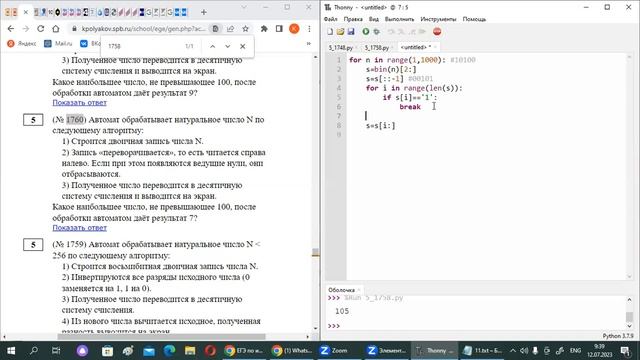Screen dimensions: 640x360
Task: Open the Помощь menu in Thonny
Action: 474,19
